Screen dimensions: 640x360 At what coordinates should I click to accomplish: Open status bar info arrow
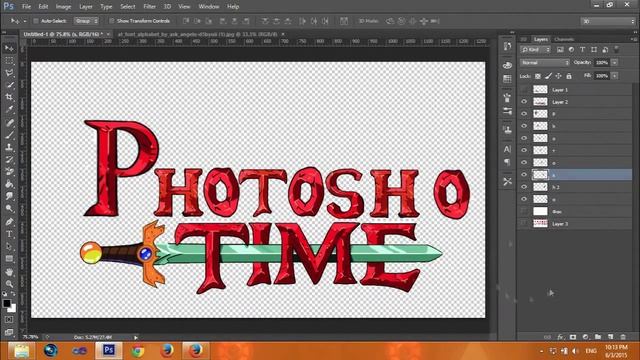coord(136,338)
